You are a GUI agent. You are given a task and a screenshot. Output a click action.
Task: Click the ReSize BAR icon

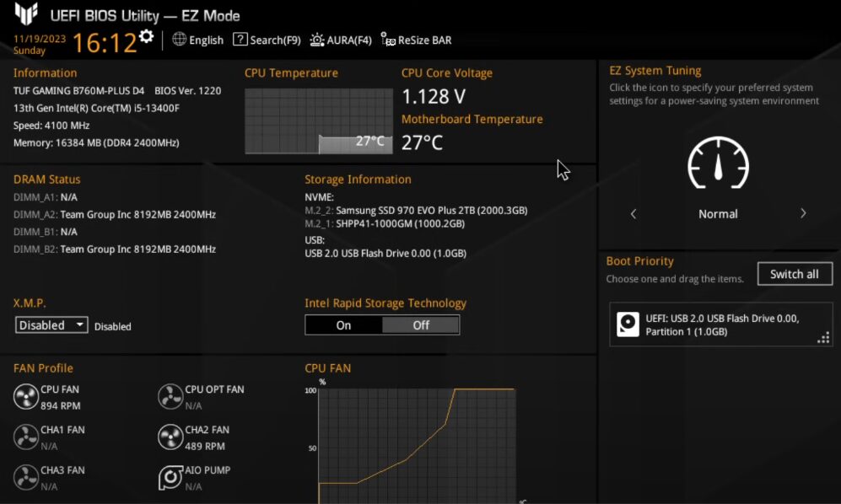point(388,39)
